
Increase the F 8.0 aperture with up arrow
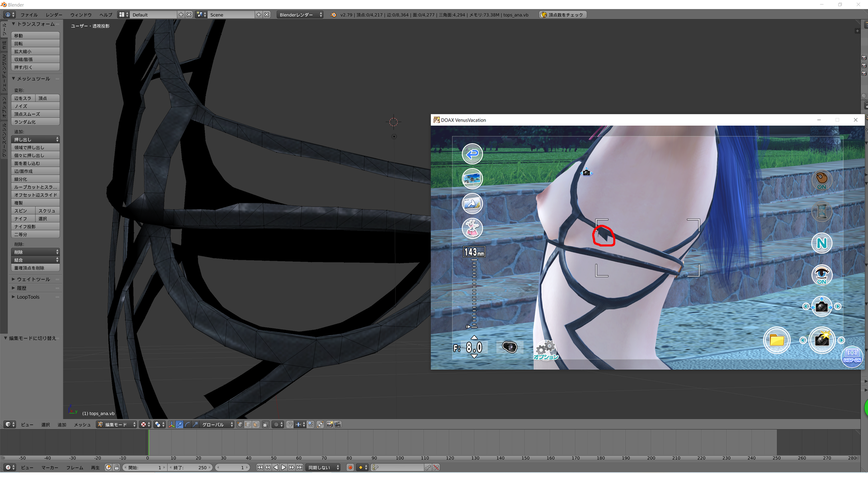pyautogui.click(x=474, y=338)
